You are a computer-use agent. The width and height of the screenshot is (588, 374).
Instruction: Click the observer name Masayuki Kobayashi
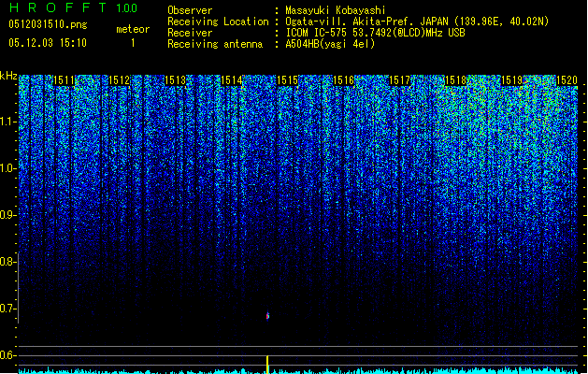pyautogui.click(x=336, y=10)
